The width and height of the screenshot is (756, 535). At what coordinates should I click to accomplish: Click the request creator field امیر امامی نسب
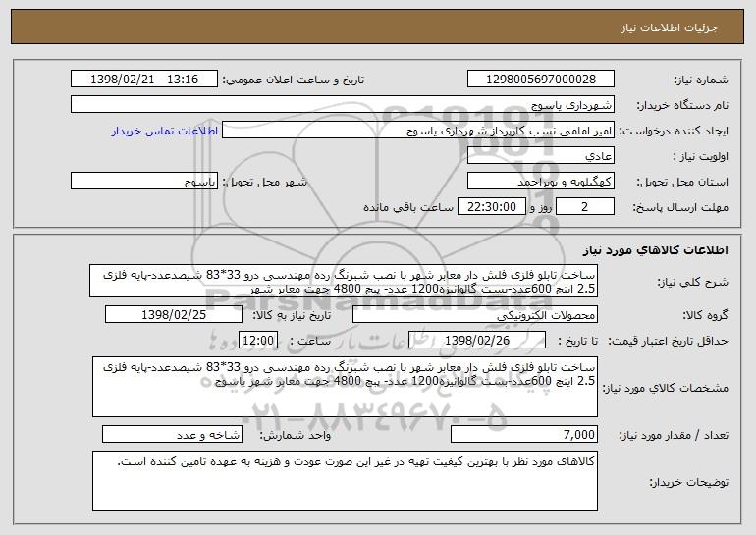(x=418, y=131)
